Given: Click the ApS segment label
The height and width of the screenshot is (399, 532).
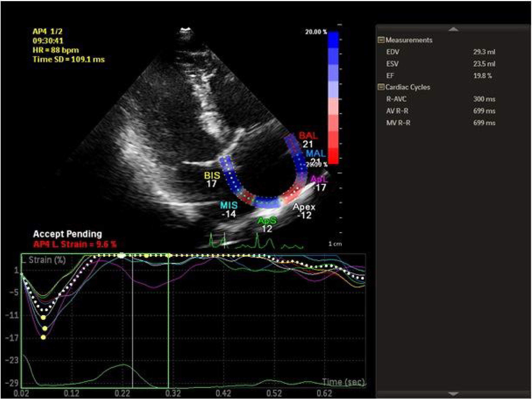Looking at the screenshot, I should 267,220.
